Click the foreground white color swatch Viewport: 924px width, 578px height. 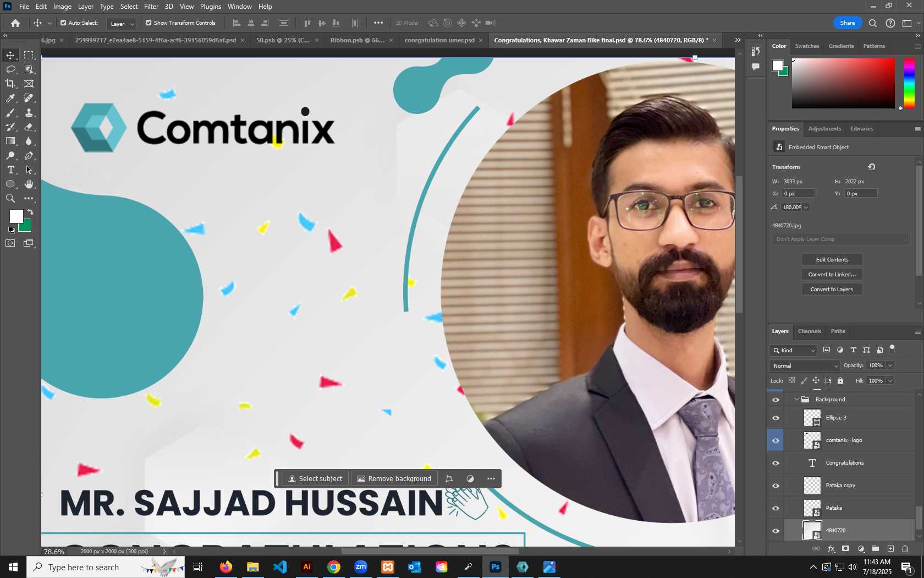coord(16,216)
